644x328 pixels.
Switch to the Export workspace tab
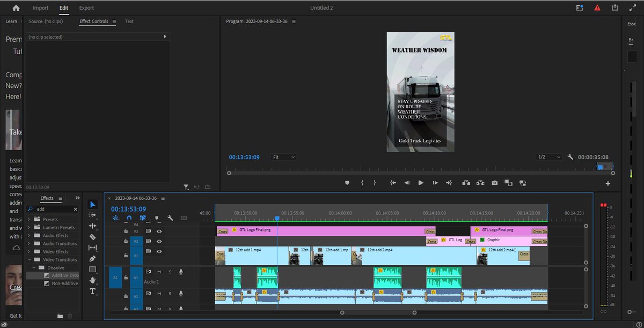tap(86, 8)
